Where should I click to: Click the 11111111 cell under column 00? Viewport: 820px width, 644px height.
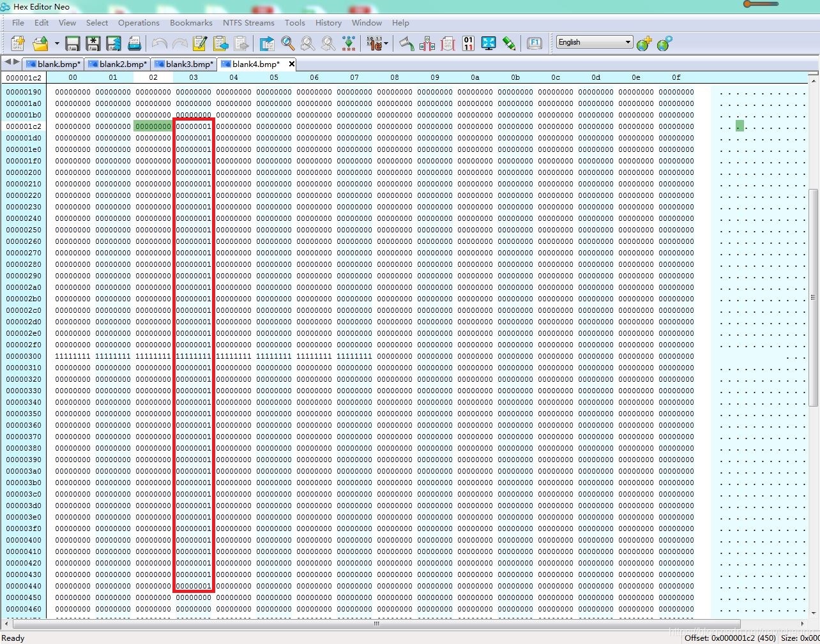[73, 356]
